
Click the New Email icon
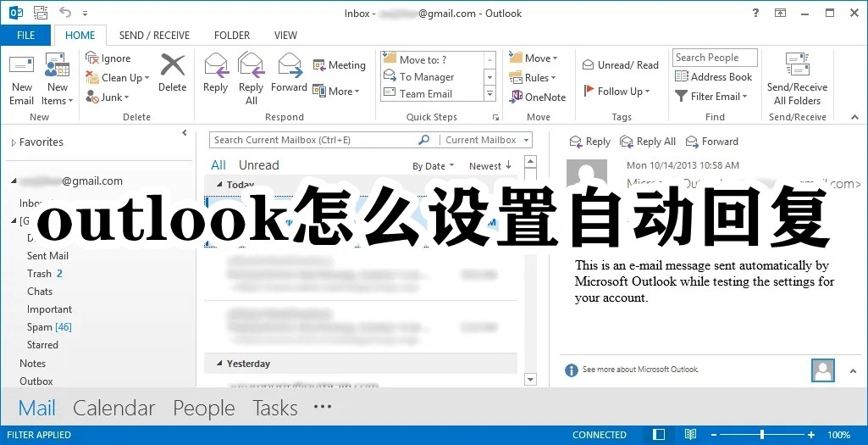[21, 65]
